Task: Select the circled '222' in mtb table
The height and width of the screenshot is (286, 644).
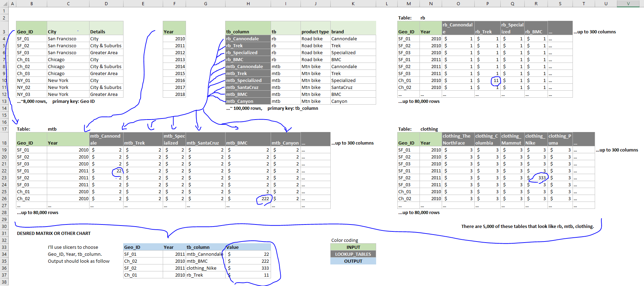Action: click(248, 198)
